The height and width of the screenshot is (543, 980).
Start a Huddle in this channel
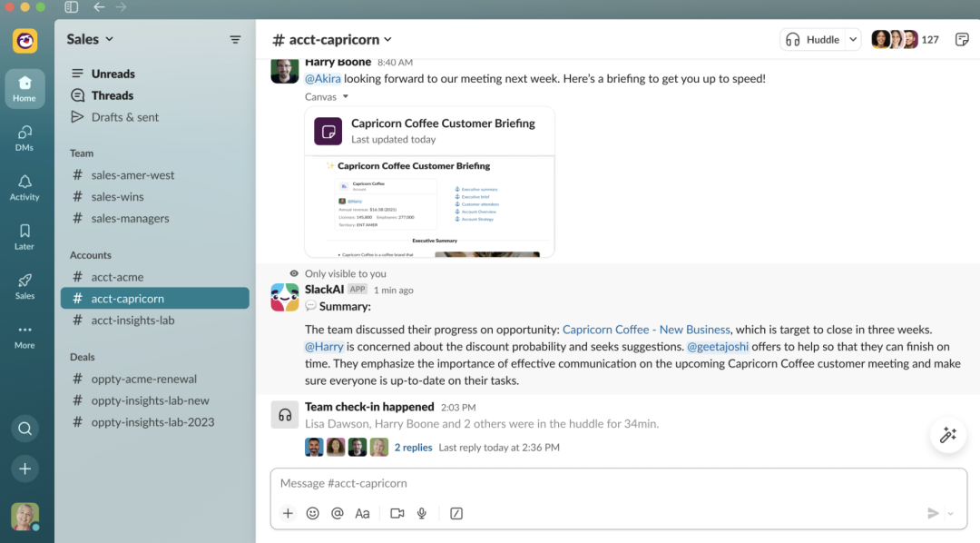click(x=813, y=39)
